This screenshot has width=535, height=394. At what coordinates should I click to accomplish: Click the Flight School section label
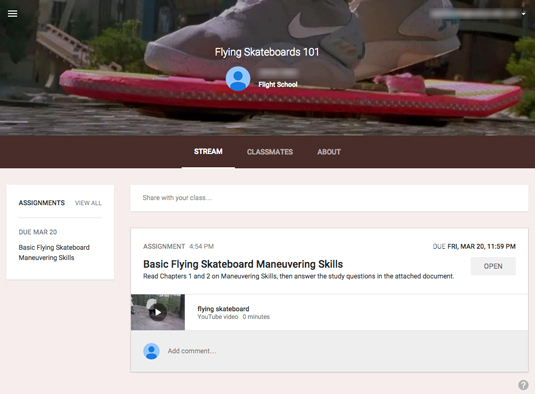(278, 85)
